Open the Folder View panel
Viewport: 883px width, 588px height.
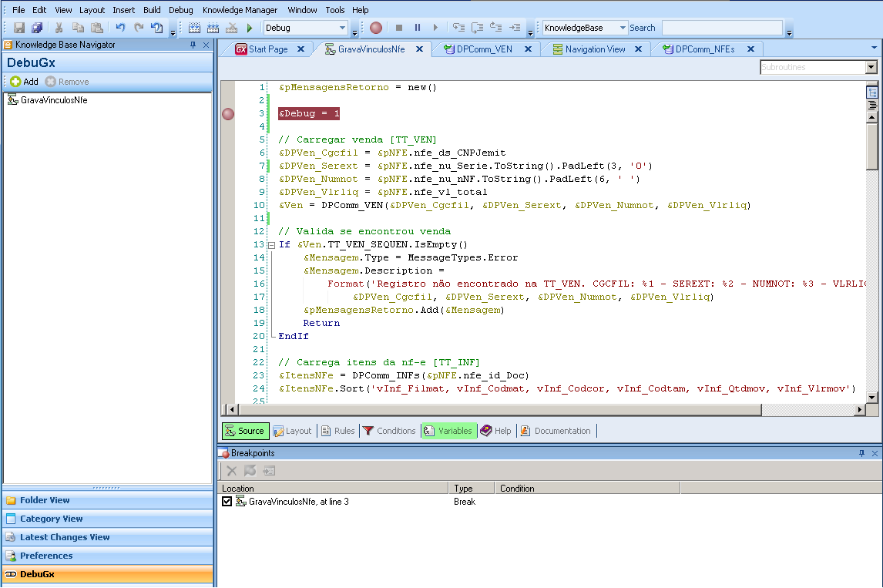(108, 500)
